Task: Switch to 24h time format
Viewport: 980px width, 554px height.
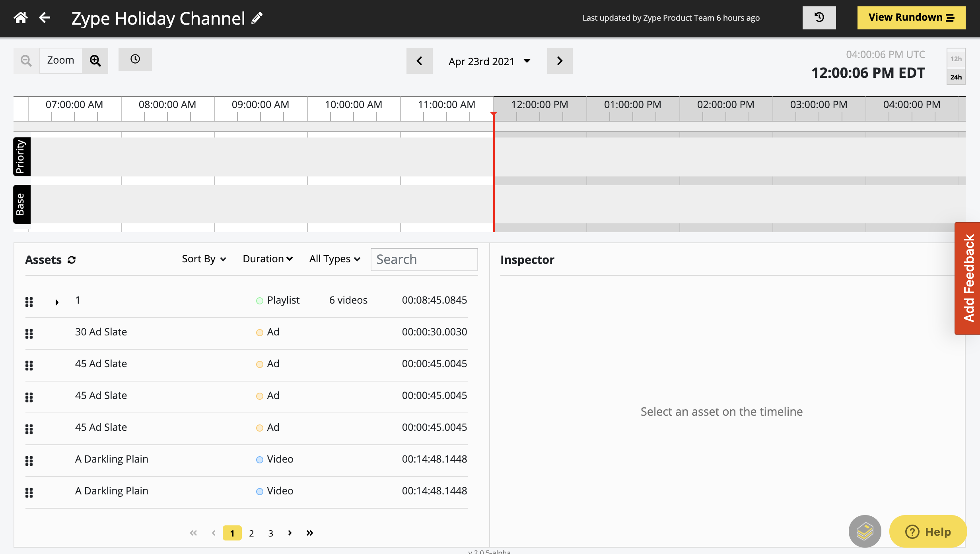Action: (x=956, y=77)
